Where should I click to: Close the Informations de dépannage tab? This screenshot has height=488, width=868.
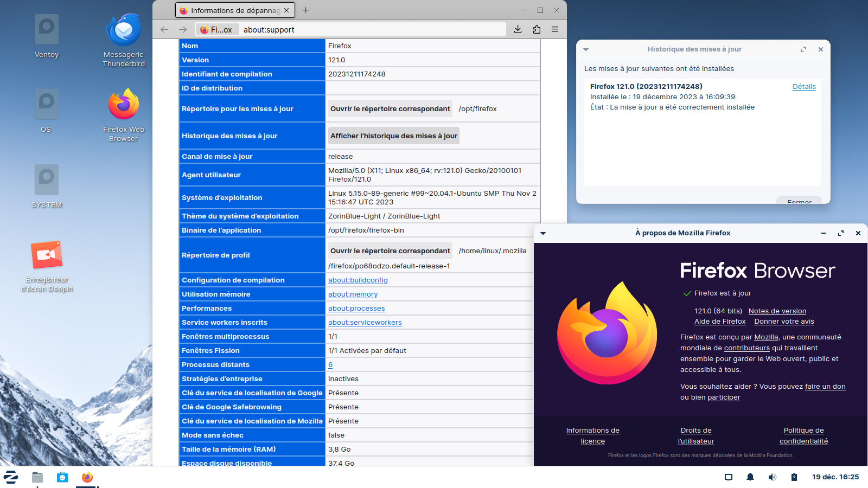286,10
